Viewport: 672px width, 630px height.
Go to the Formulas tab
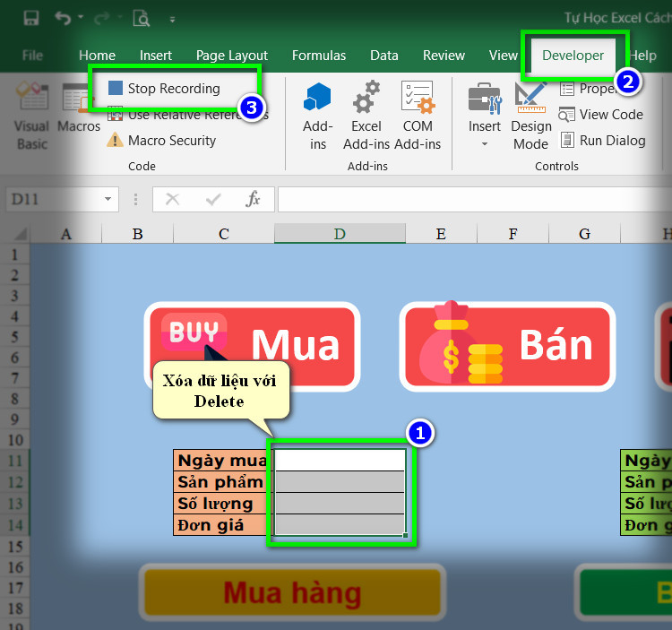[319, 56]
